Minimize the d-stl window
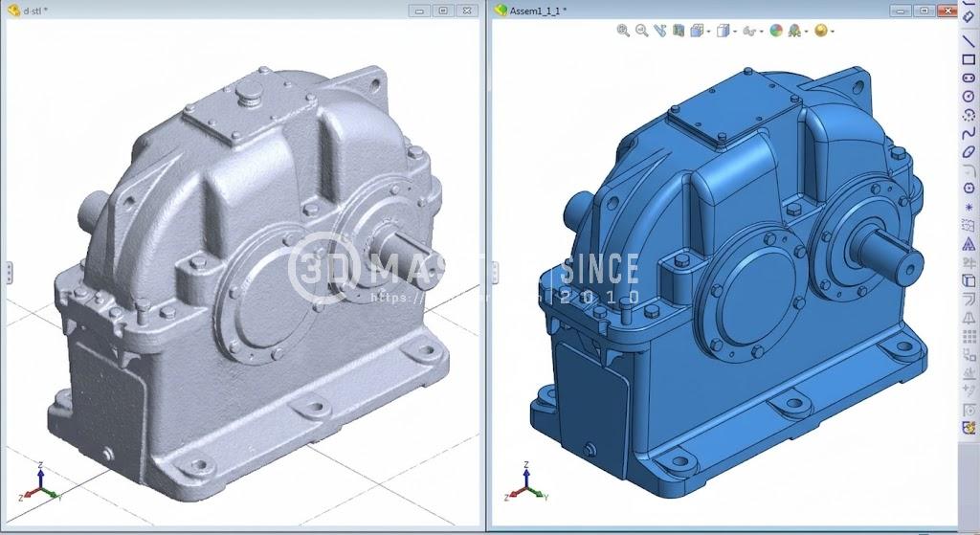980x535 pixels. point(419,11)
